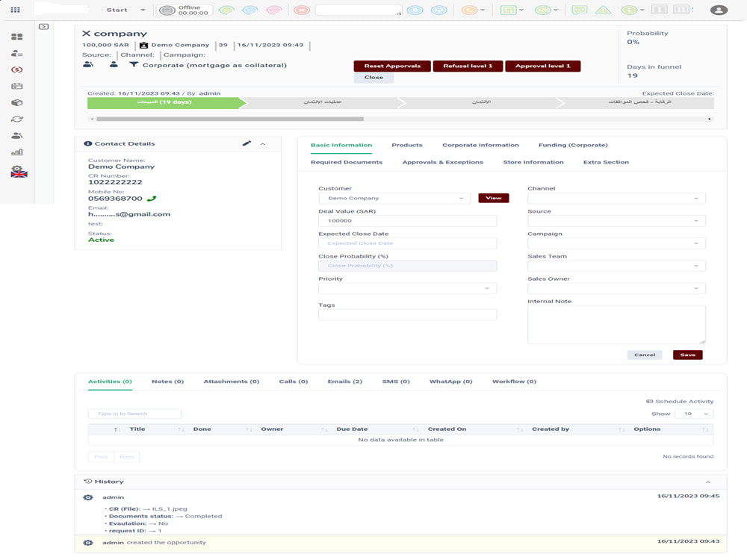Open the Extra Section tab

click(x=606, y=162)
